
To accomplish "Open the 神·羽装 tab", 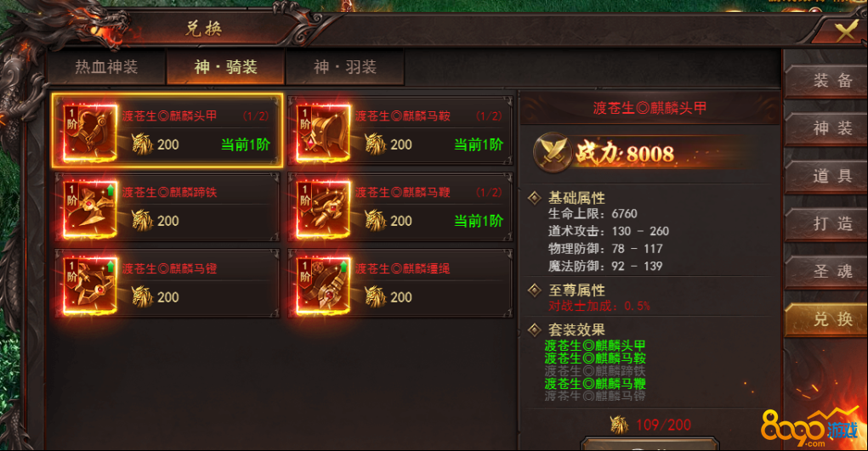I will pyautogui.click(x=345, y=67).
